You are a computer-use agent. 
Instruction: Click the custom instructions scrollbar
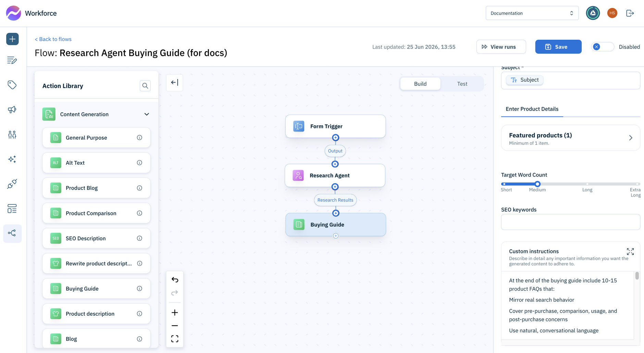[637, 276]
